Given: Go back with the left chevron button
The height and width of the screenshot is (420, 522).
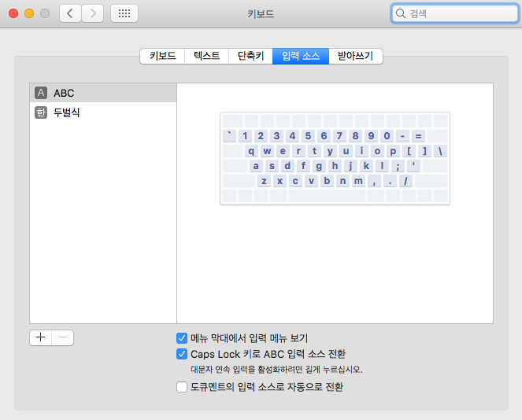Looking at the screenshot, I should coord(70,13).
